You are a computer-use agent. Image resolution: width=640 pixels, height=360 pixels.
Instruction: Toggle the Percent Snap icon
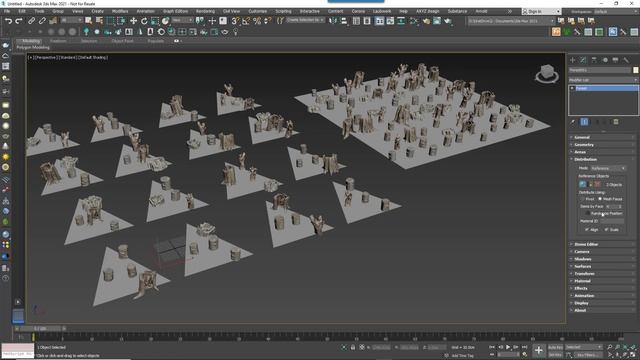(257, 20)
